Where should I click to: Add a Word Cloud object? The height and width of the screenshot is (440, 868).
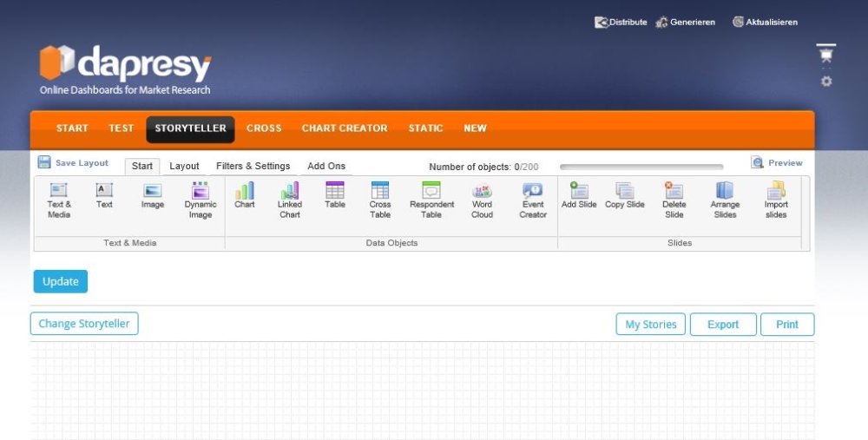[x=482, y=200]
